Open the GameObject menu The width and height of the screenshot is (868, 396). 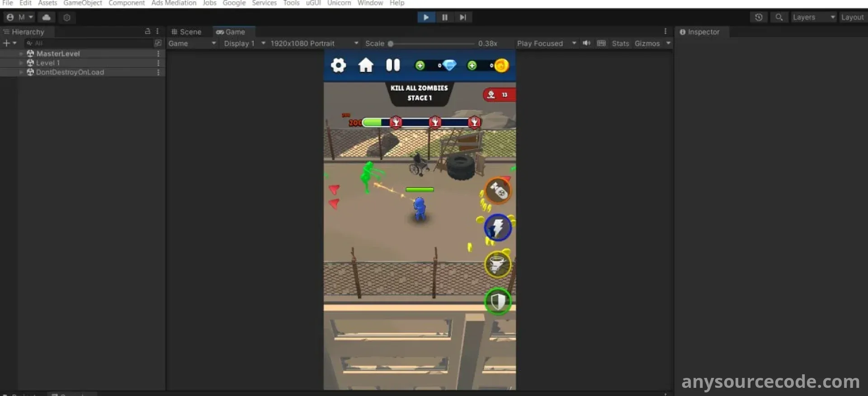click(83, 3)
